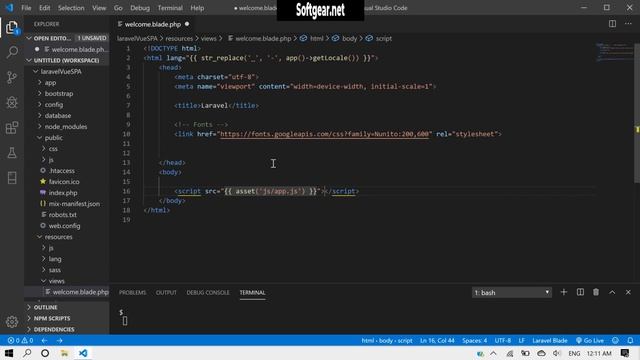Create a new terminal with plus icon
Screen dimensions: 640x360
tap(564, 292)
